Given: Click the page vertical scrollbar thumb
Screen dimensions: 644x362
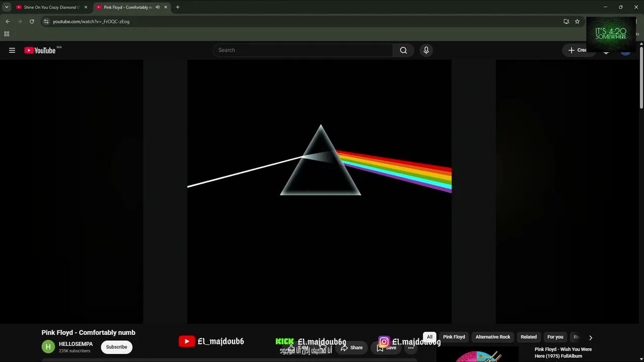Looking at the screenshot, I should coord(641,77).
